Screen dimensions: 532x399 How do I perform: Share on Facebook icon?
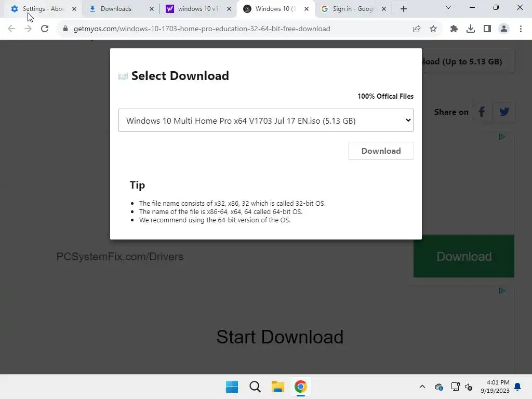click(x=482, y=112)
